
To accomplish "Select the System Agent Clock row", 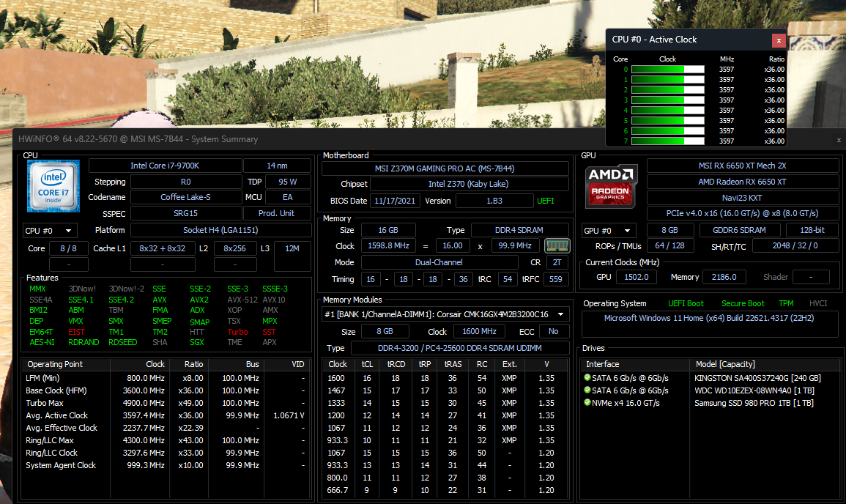I will 165,465.
